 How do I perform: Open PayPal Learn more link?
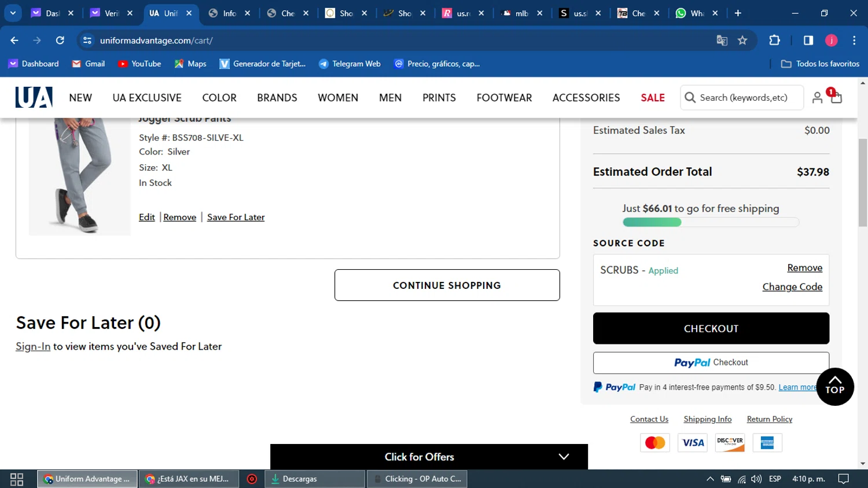tap(797, 387)
